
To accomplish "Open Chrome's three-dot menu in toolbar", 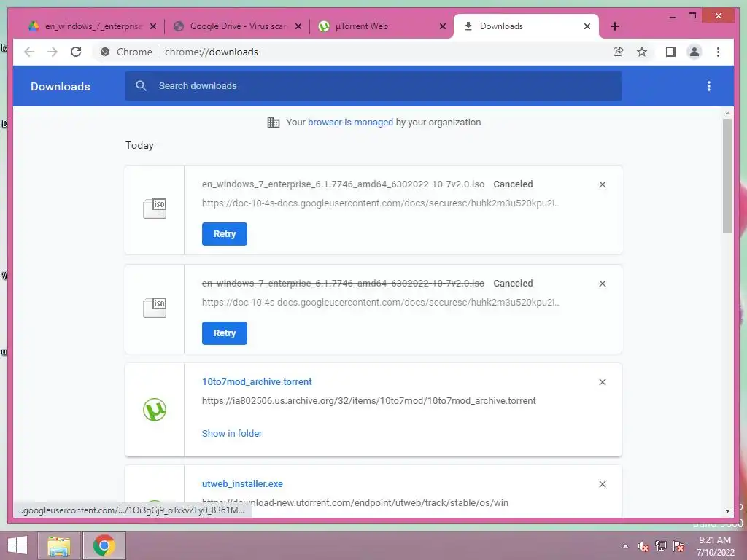I will click(x=718, y=52).
